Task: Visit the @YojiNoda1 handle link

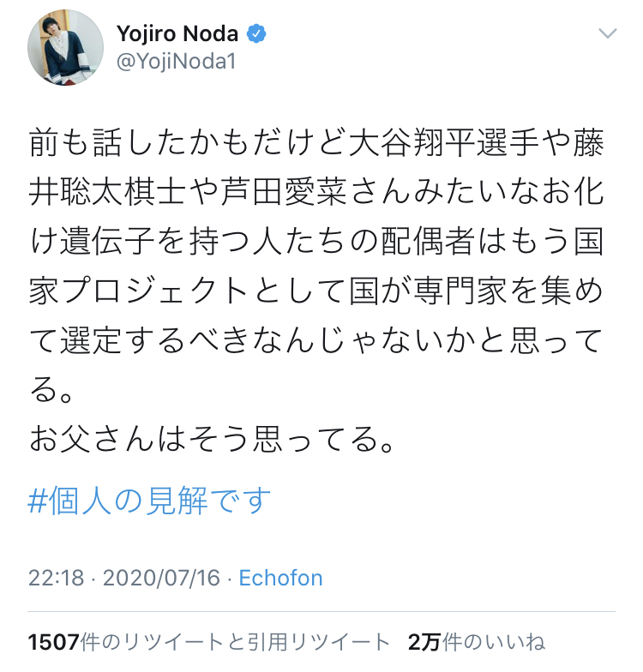Action: (x=175, y=62)
